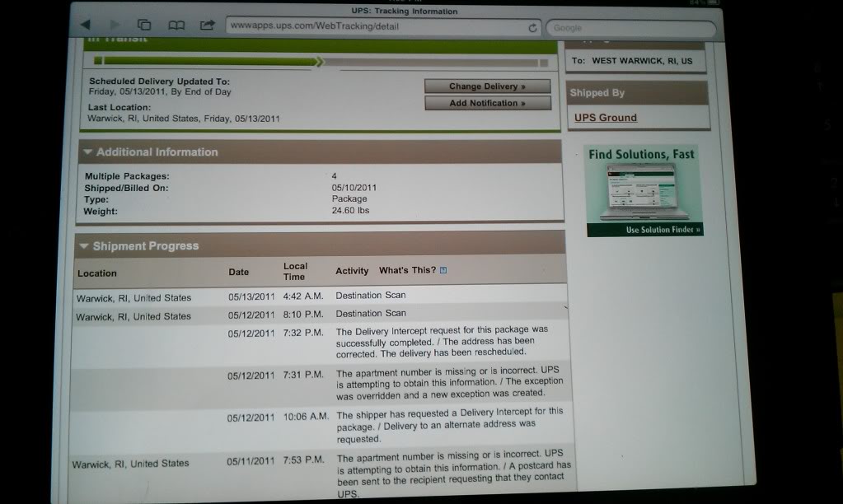Click the Multiple Packages value 4
This screenshot has height=504, width=843.
click(334, 175)
